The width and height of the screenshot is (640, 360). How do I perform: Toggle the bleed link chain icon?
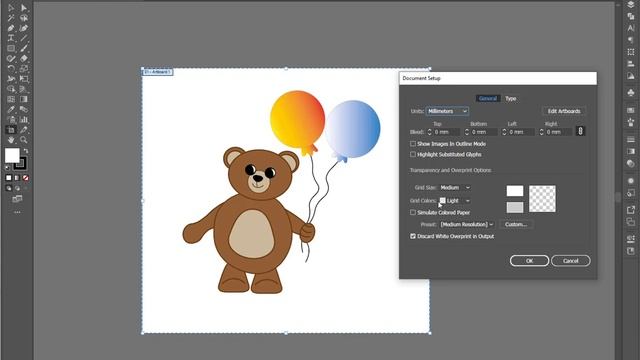[x=580, y=131]
